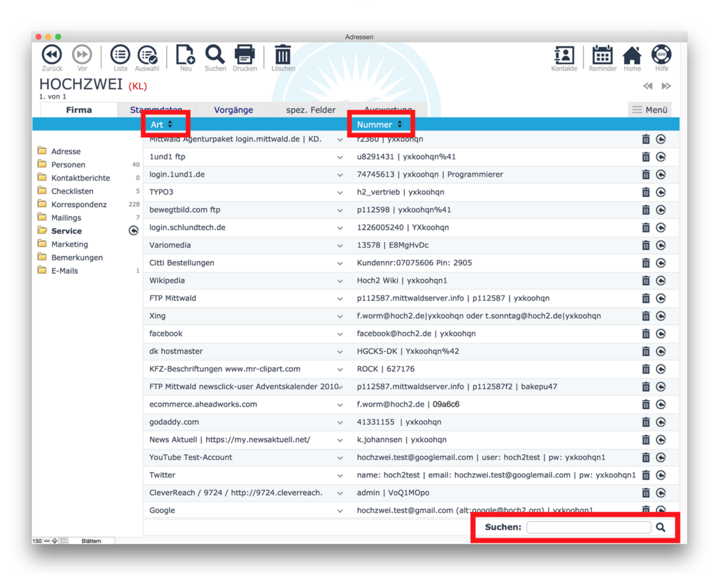The height and width of the screenshot is (574, 728).
Task: Open the Liste view icon
Action: click(x=120, y=55)
